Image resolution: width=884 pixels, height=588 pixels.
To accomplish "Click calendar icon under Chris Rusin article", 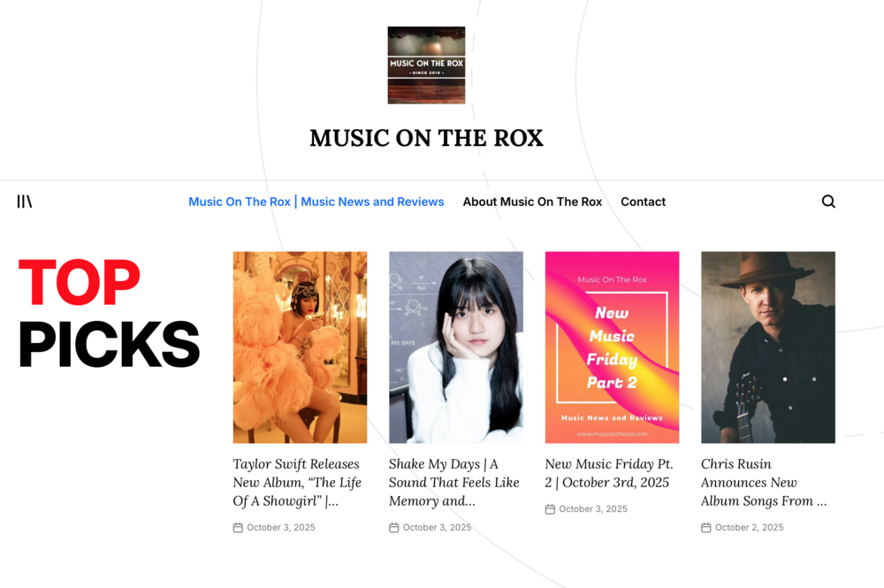I will coord(705,528).
